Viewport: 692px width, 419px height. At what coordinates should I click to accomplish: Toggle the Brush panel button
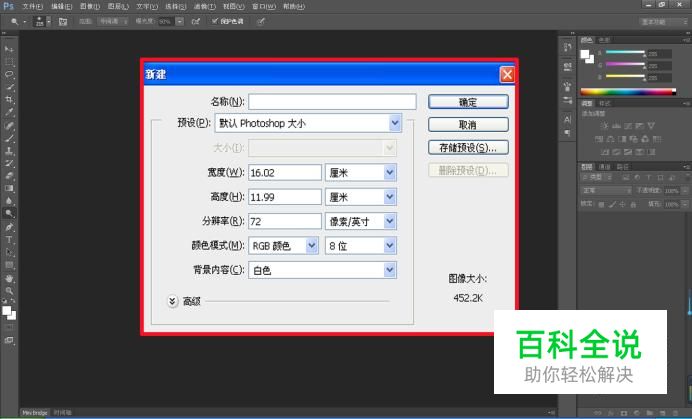pos(63,21)
